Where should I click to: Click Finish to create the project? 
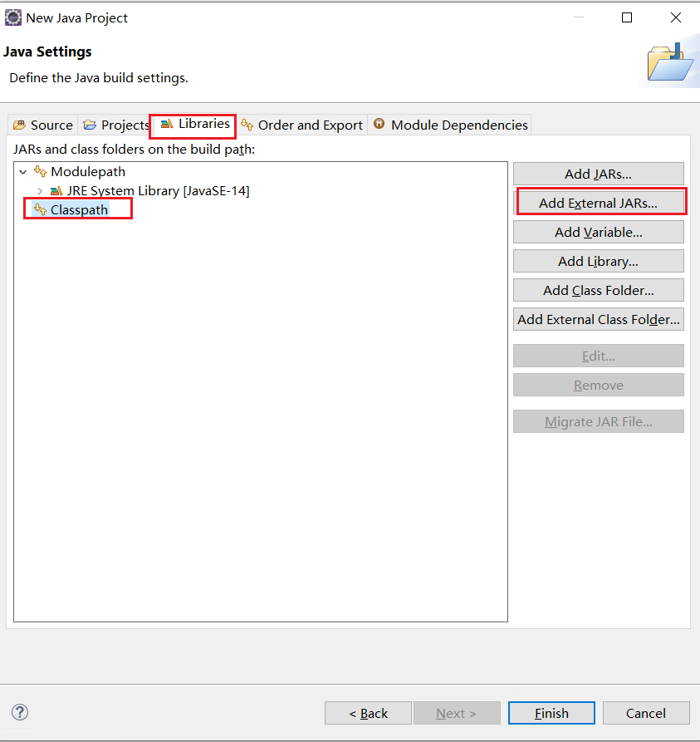[x=551, y=713]
